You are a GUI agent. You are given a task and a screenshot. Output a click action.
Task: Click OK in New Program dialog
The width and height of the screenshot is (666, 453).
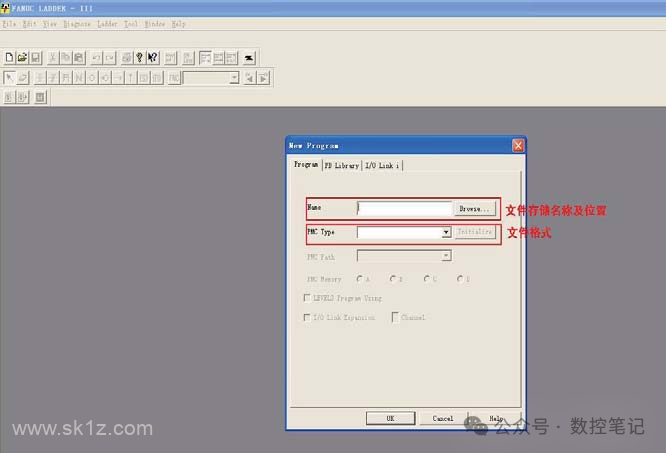390,418
